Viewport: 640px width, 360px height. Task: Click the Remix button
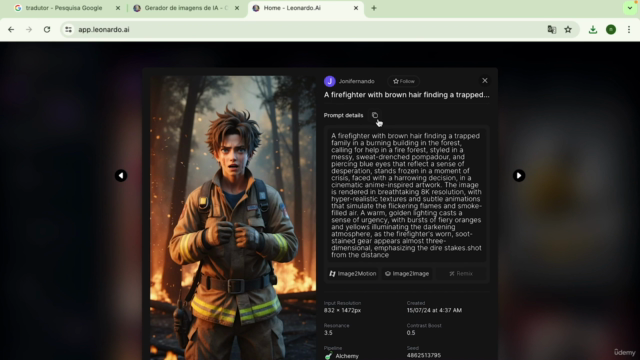461,273
